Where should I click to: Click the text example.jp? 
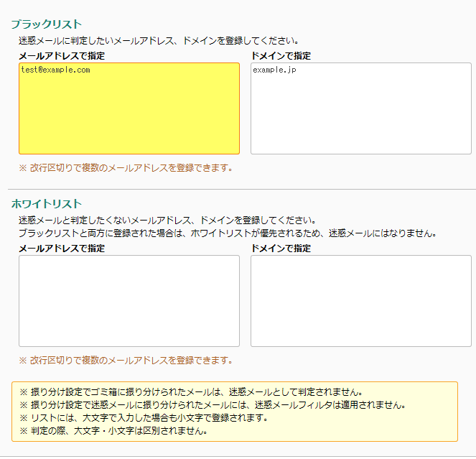pos(274,70)
